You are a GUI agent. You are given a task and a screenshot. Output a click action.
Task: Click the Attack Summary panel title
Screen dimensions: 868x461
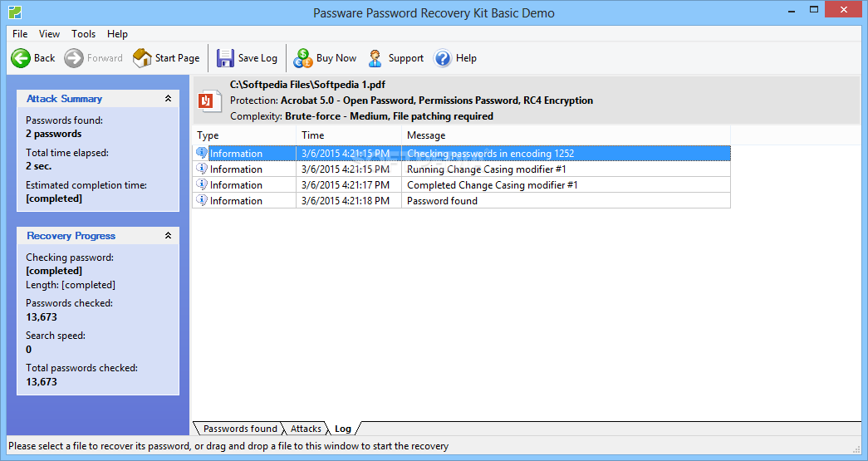[x=64, y=99]
